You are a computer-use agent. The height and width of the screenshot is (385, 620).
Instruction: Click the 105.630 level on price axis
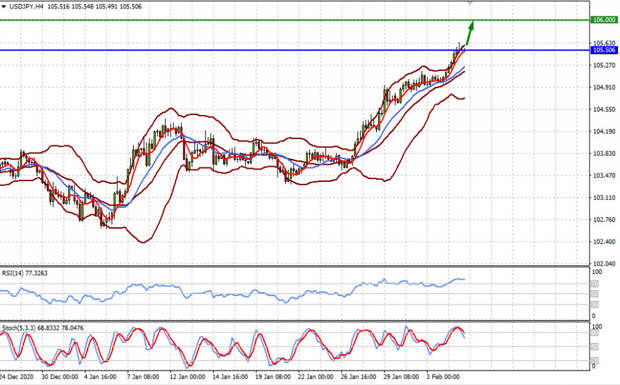click(604, 43)
